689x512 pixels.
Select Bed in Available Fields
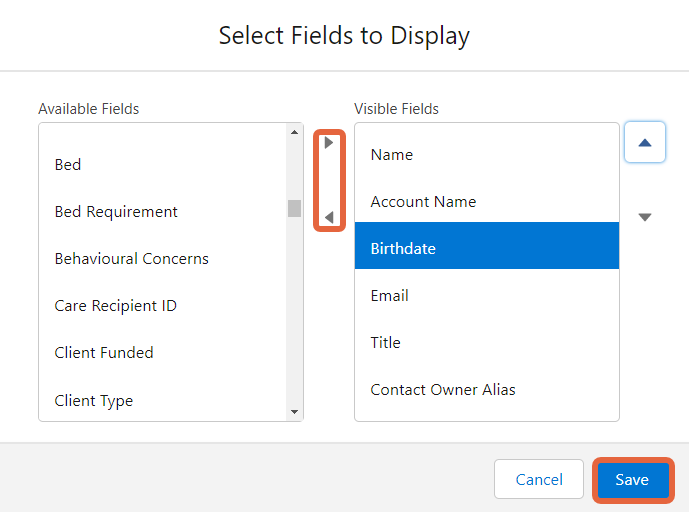pyautogui.click(x=163, y=165)
